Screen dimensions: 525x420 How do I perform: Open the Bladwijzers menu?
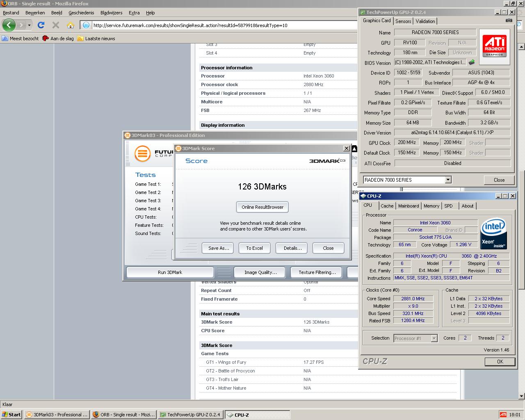point(112,13)
